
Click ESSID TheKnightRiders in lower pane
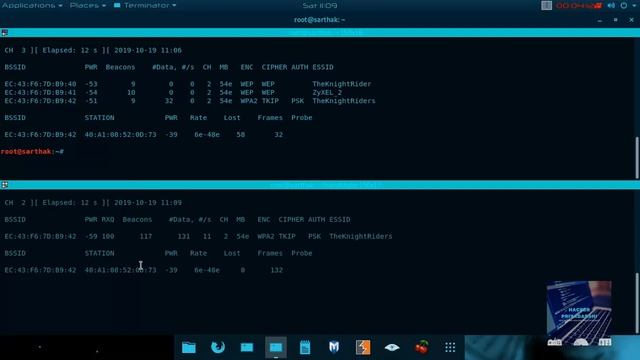point(360,236)
